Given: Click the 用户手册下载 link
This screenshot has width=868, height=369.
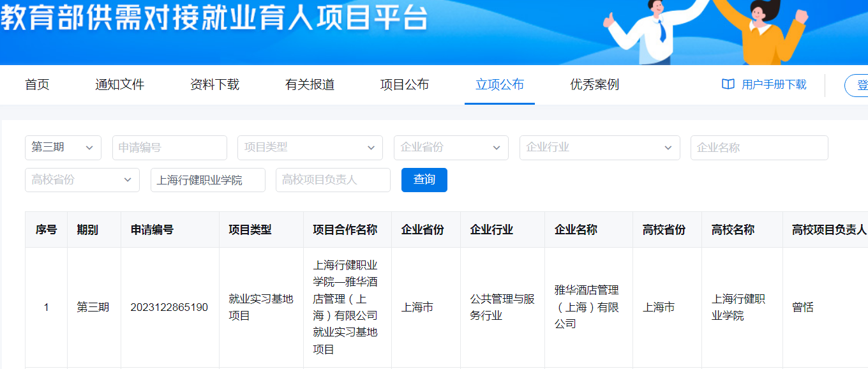Looking at the screenshot, I should coord(774,84).
